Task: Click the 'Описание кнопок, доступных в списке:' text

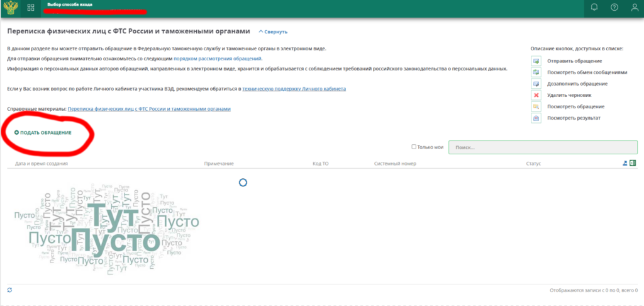Action: pos(577,48)
